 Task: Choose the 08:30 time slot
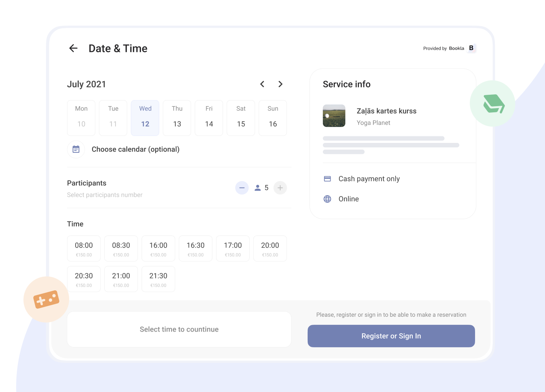[x=121, y=249]
